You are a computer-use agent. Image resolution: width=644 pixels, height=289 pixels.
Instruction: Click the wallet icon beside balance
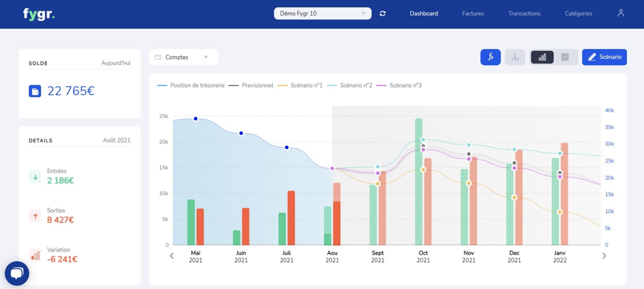pos(35,91)
